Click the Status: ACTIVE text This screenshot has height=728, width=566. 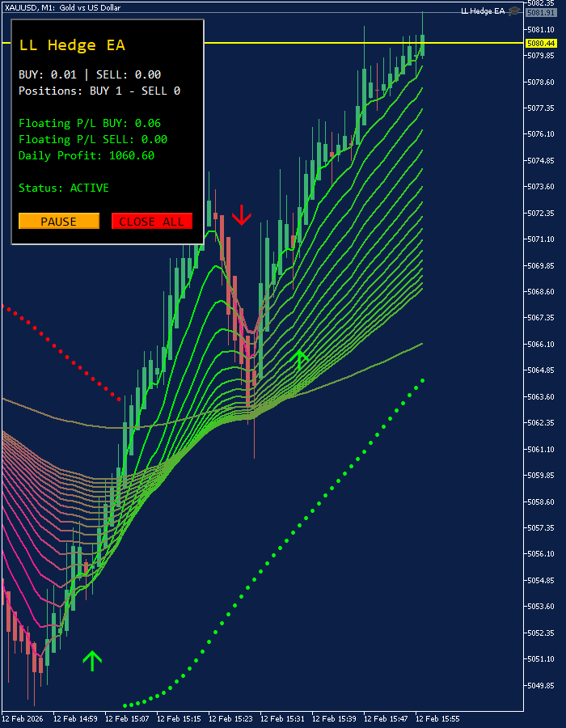click(x=64, y=188)
